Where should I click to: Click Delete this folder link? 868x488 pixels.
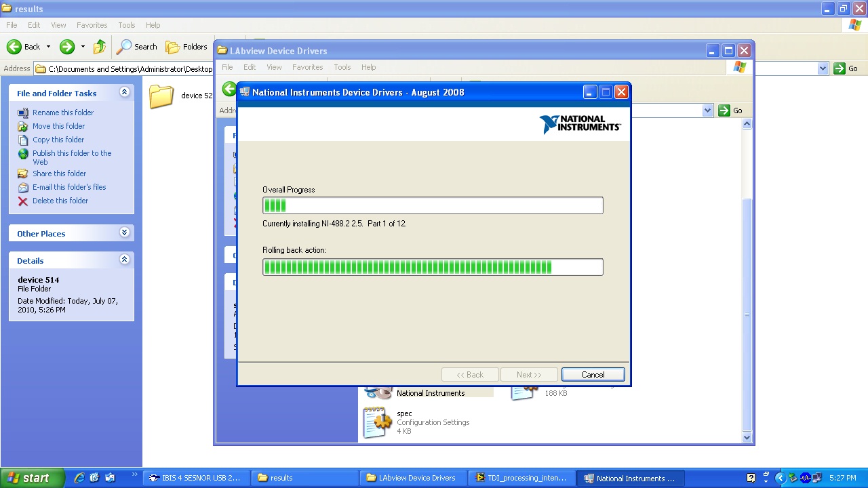coord(60,201)
